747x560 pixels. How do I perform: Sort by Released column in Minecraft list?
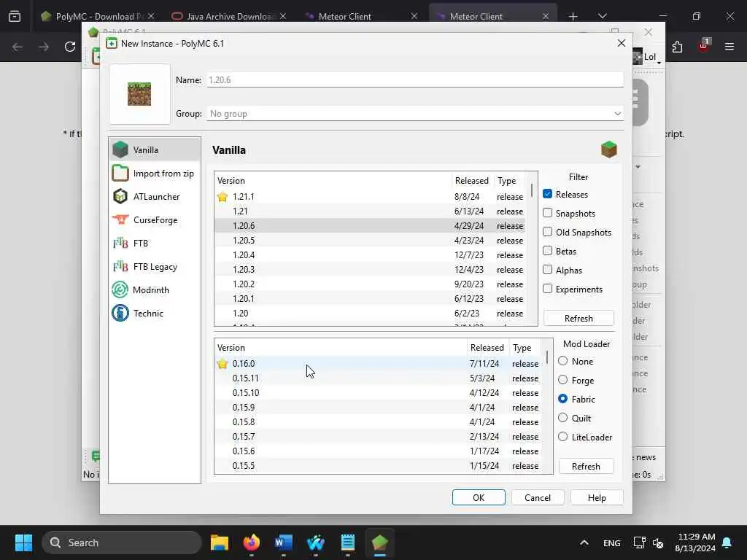[x=472, y=181]
